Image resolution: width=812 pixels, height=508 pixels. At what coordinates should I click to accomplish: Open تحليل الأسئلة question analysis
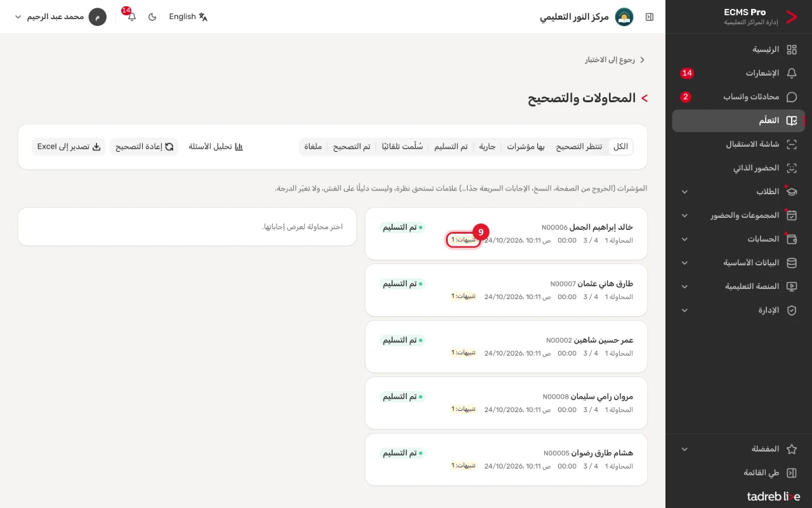[x=216, y=147]
